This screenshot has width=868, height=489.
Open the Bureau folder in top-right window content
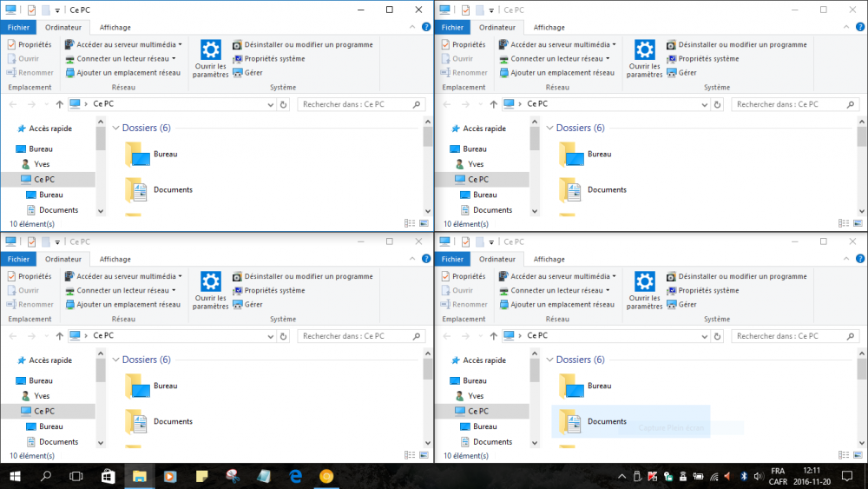point(585,154)
